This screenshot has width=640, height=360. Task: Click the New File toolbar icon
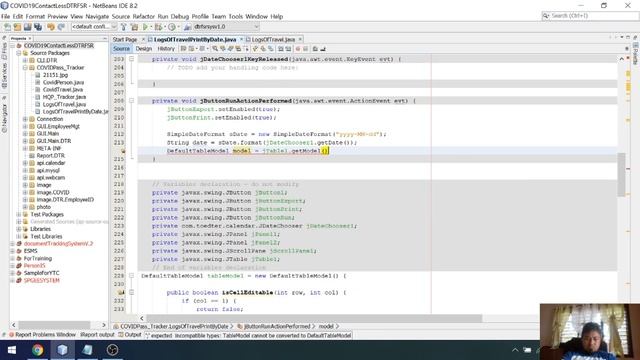(x=7, y=27)
